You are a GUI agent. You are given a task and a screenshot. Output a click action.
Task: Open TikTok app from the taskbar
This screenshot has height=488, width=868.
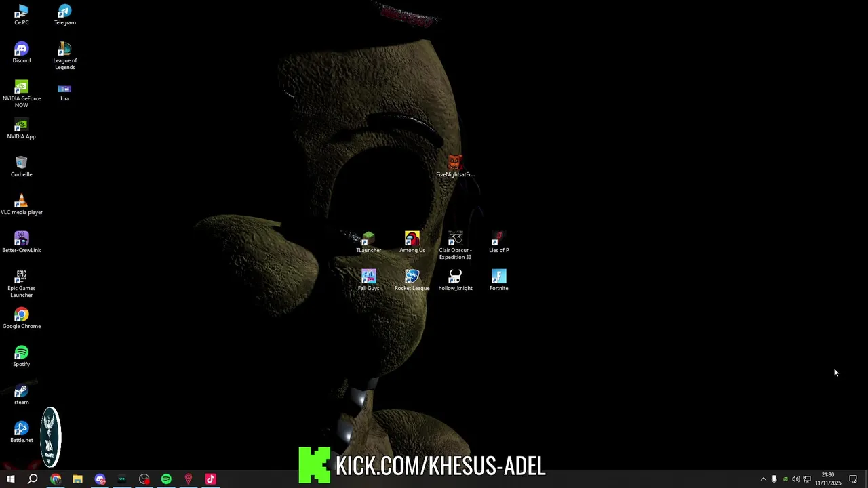tap(210, 479)
